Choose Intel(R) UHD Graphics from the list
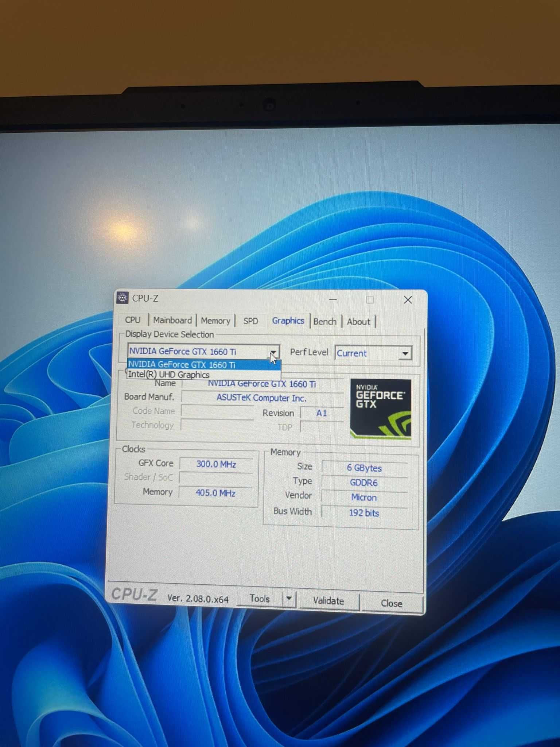Image resolution: width=560 pixels, height=747 pixels. click(x=204, y=375)
